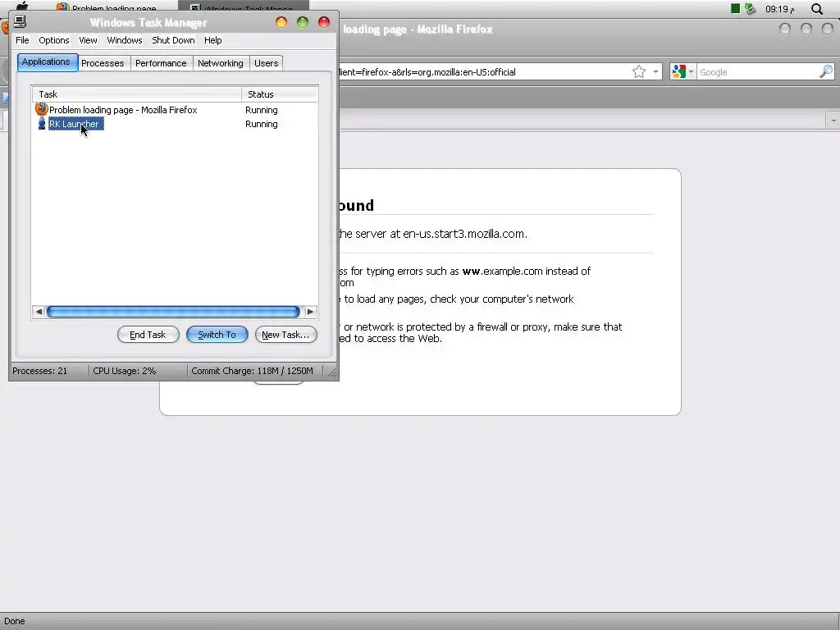Switch to the Users tab
This screenshot has height=630, width=840.
pyautogui.click(x=267, y=63)
